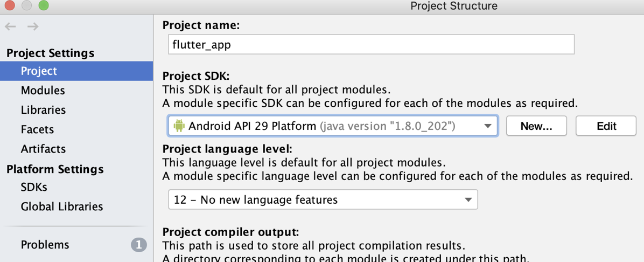644x262 pixels.
Task: Close the Project Structure window
Action: click(9, 5)
